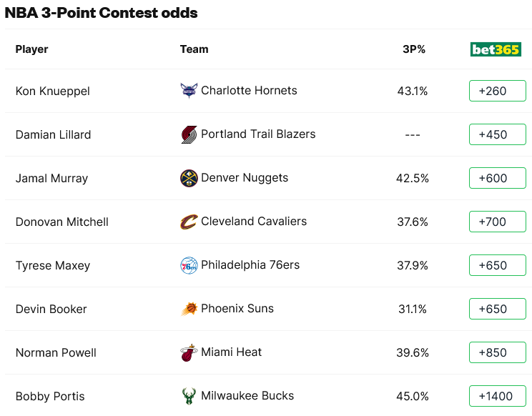Select Kon Knueppel +260 odds button

click(497, 91)
